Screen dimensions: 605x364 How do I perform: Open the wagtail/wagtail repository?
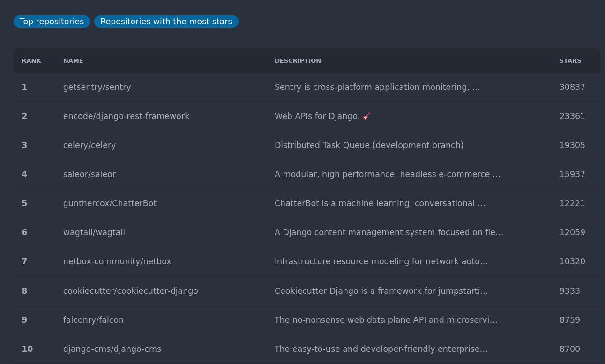point(94,232)
